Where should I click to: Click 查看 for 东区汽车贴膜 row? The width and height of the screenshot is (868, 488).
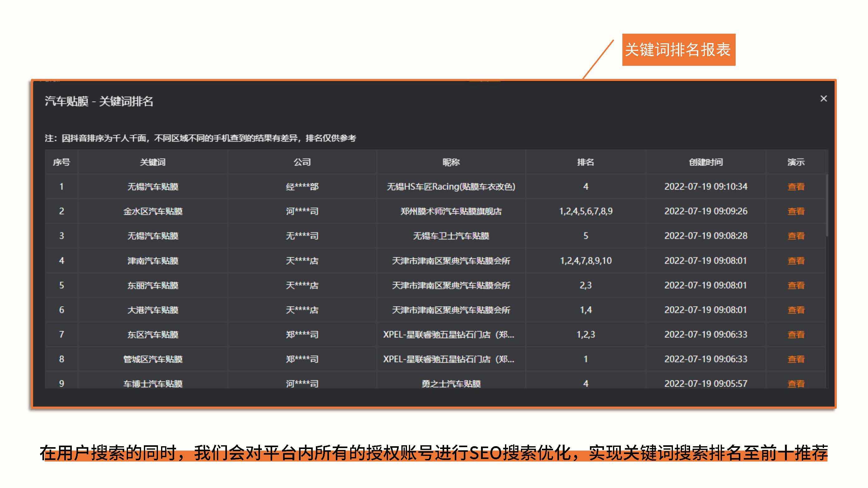(796, 335)
